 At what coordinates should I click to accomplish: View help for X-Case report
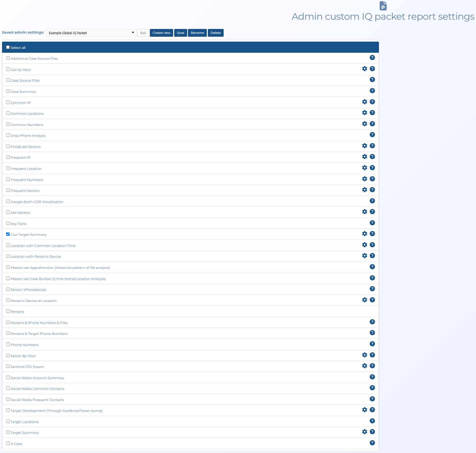[x=372, y=443]
